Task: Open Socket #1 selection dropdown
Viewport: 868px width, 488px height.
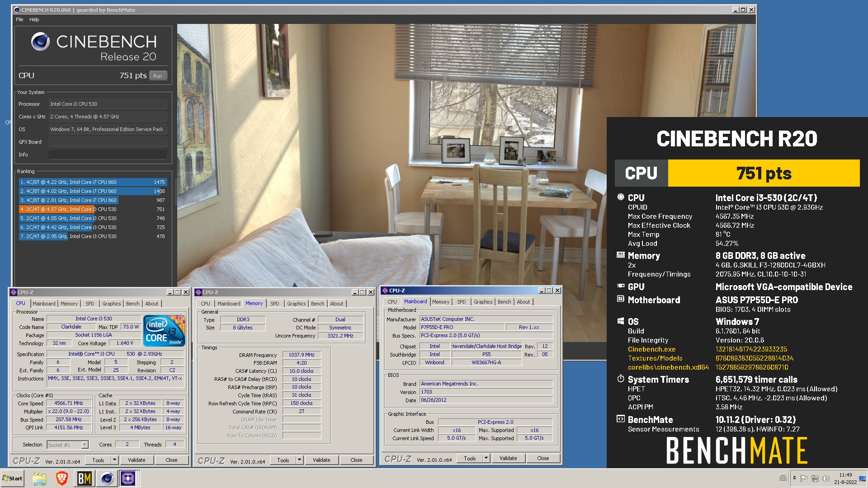Action: coord(85,445)
